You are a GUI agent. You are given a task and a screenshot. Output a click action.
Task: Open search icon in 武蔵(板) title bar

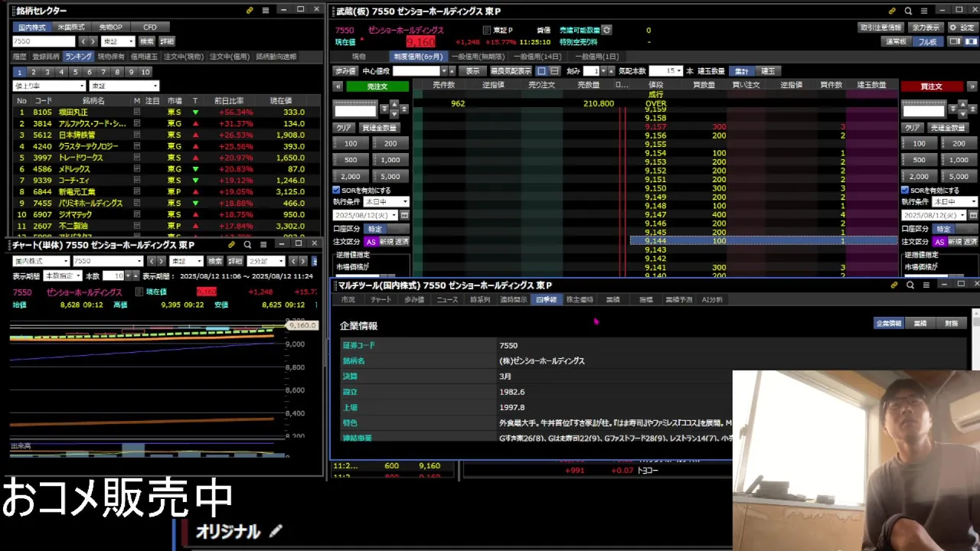[x=908, y=11]
